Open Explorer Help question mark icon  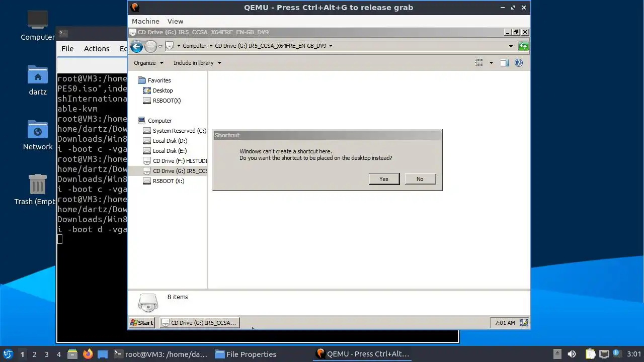[x=519, y=63]
